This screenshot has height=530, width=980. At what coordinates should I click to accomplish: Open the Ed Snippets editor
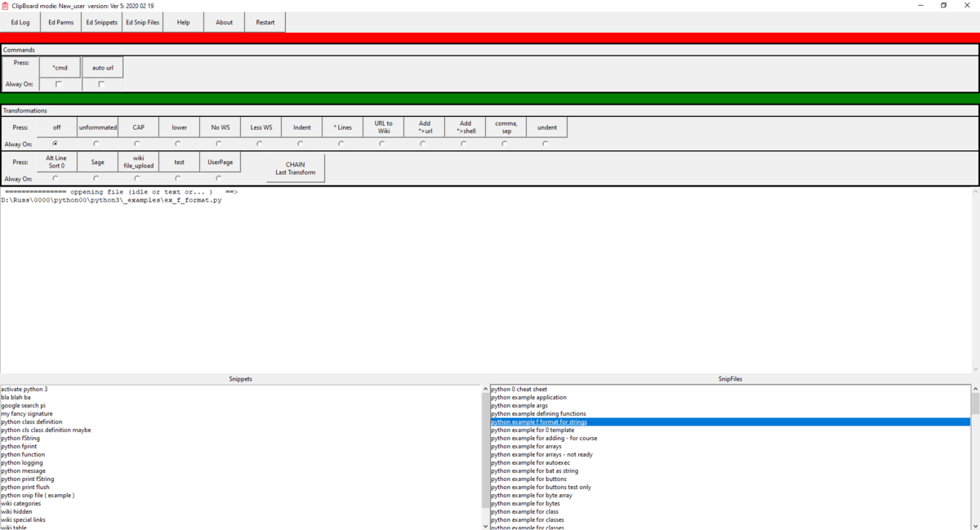(102, 22)
